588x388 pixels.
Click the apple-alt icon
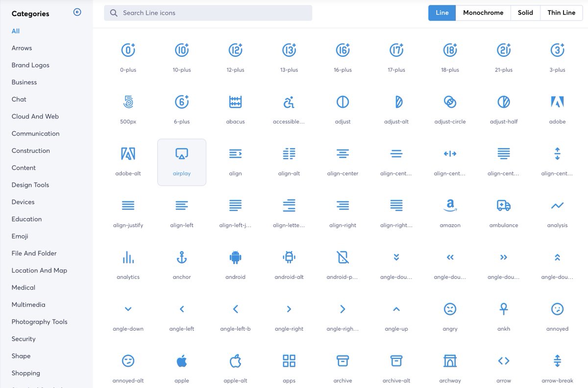click(235, 361)
